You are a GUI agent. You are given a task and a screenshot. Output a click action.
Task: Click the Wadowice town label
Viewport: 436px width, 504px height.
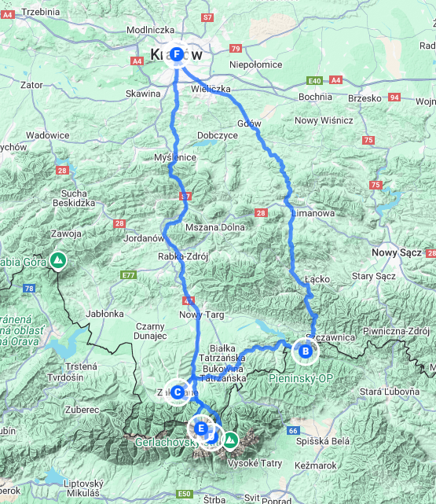(x=47, y=135)
